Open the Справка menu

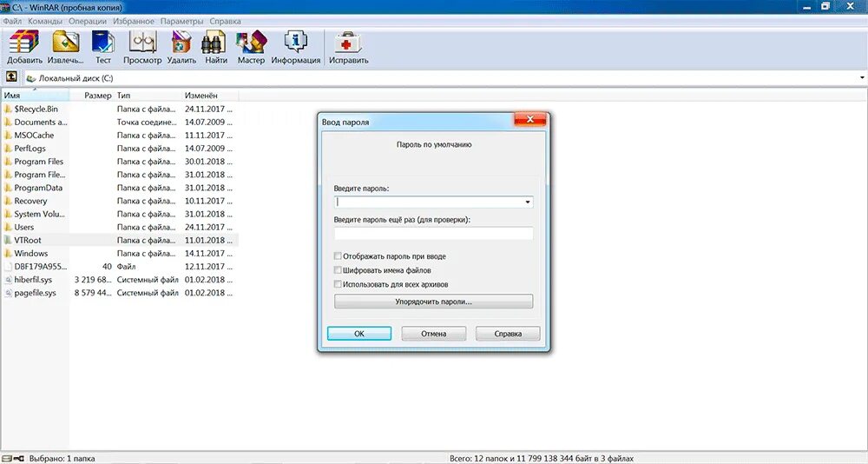pyautogui.click(x=225, y=21)
